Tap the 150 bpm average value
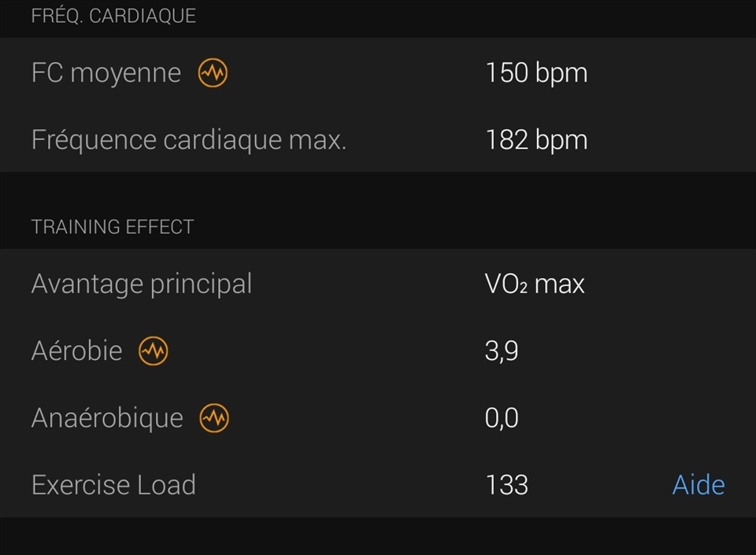The image size is (756, 555). pyautogui.click(x=536, y=73)
